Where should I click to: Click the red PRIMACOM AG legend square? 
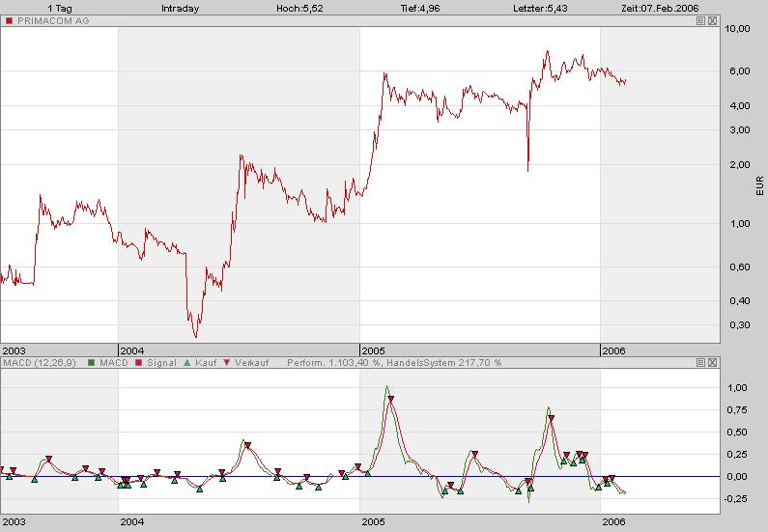tap(10, 21)
